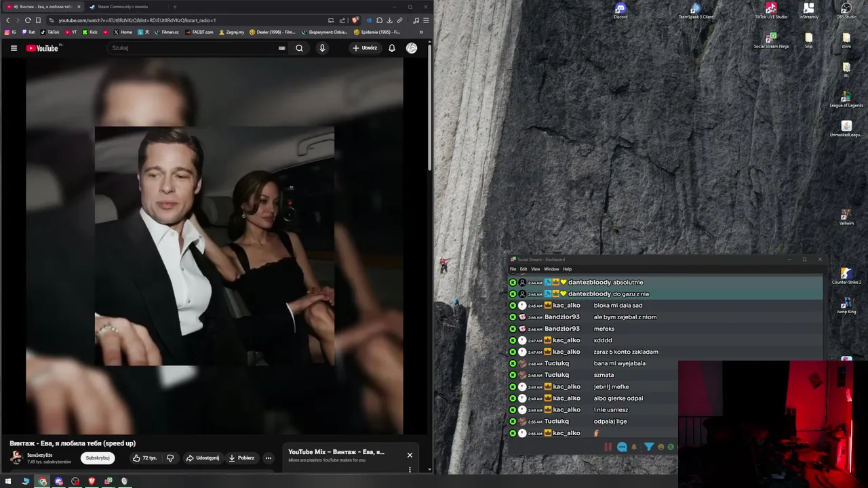Open the View menu in Social Stream
Viewport: 868px width, 488px height.
coord(536,269)
